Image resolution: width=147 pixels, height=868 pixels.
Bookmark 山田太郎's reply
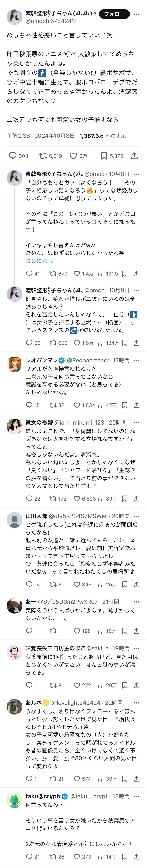coord(124,584)
